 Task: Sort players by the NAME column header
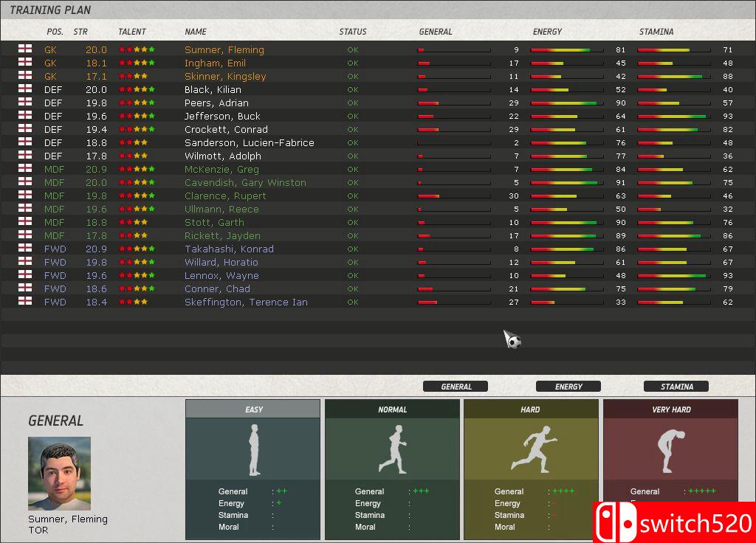coord(196,32)
